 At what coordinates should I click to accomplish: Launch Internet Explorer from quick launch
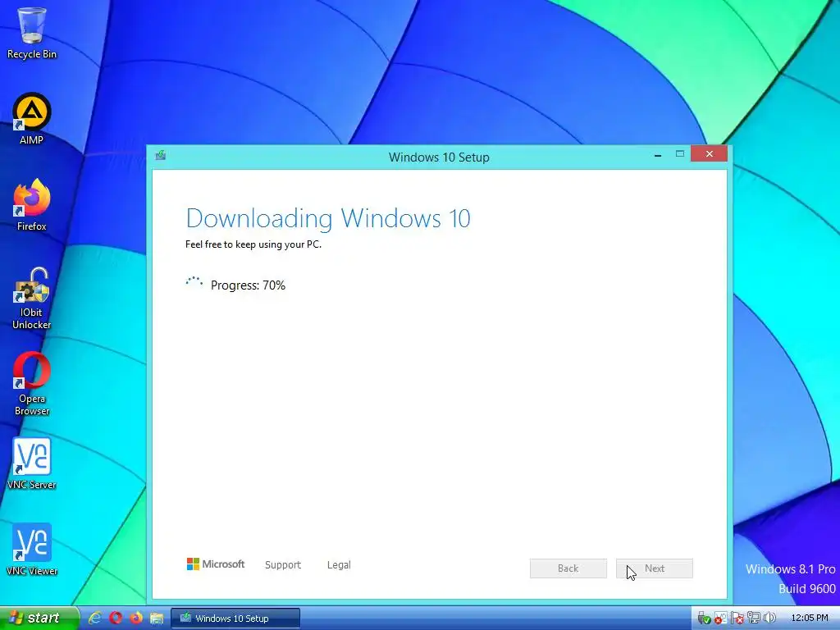[95, 618]
